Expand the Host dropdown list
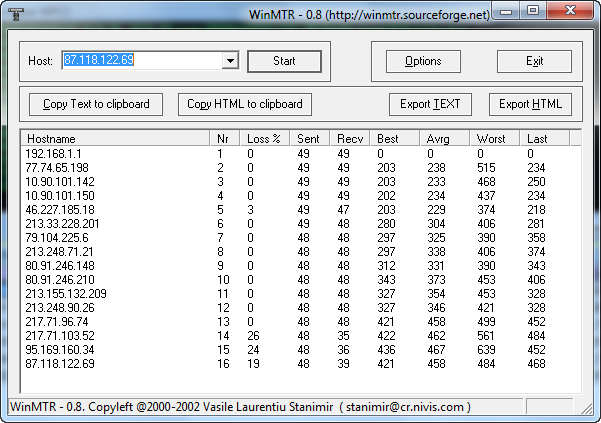Image resolution: width=601 pixels, height=423 pixels. pos(230,61)
